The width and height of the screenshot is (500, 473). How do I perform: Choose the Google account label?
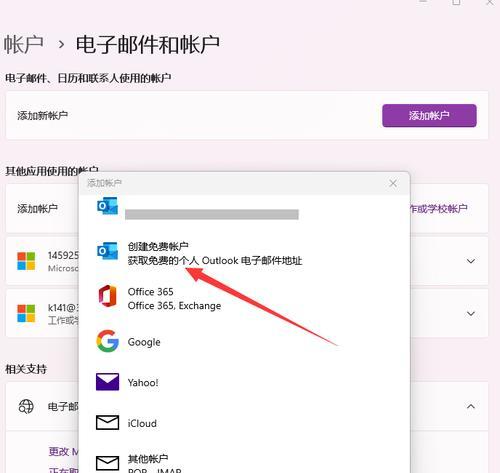(x=144, y=342)
